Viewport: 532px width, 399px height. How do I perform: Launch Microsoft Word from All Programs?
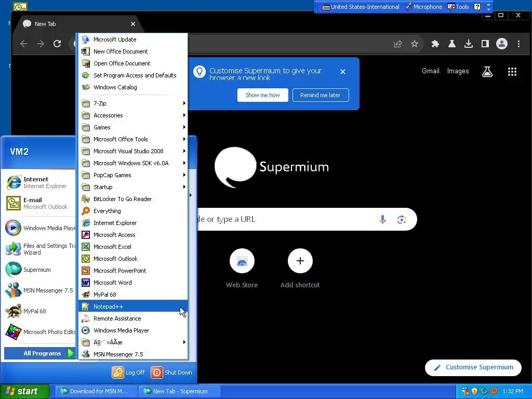[133, 283]
